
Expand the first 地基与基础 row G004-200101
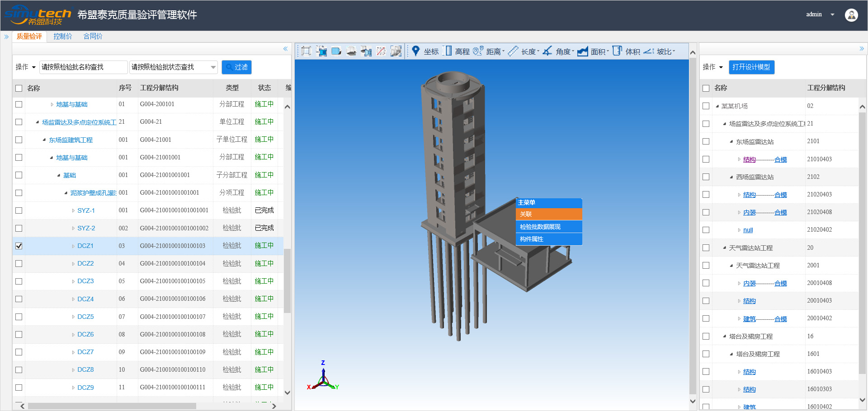52,104
